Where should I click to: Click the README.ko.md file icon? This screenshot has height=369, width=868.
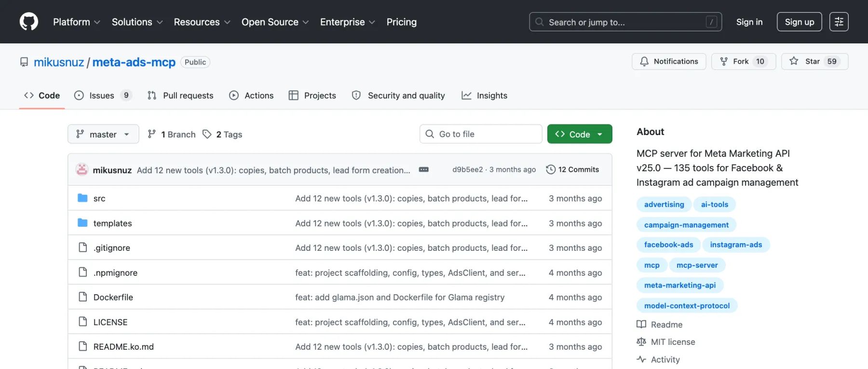coord(83,346)
